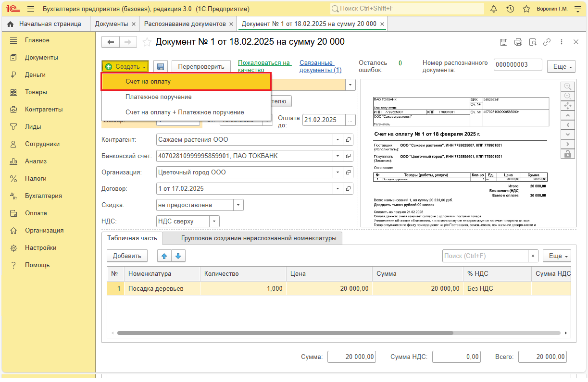Open table Еще dropdown
This screenshot has height=382, width=588.
point(556,256)
